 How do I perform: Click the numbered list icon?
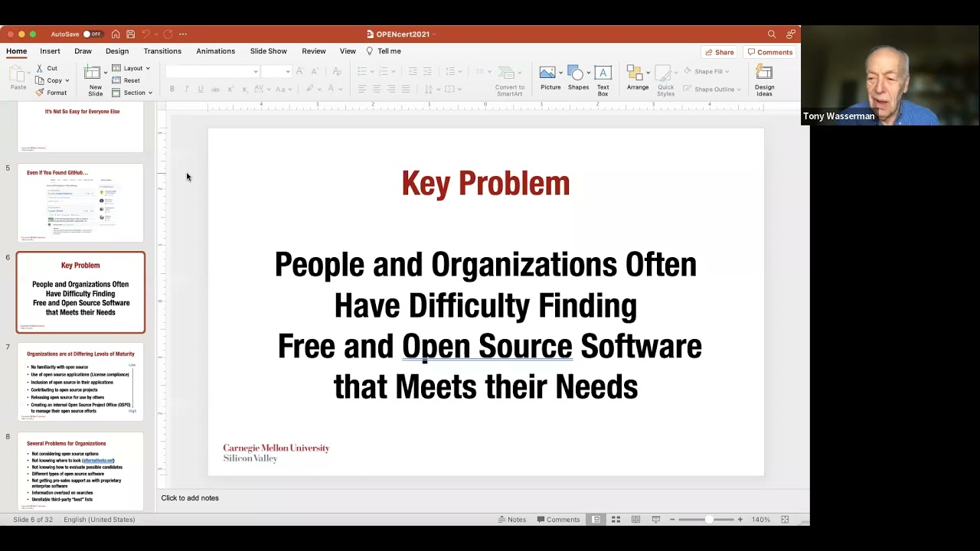point(384,71)
